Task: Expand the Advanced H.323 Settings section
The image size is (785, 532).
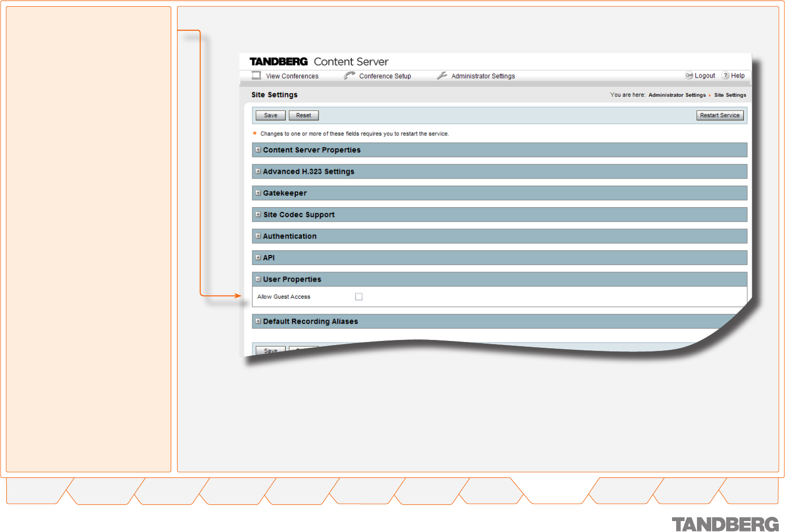Action: click(x=258, y=171)
